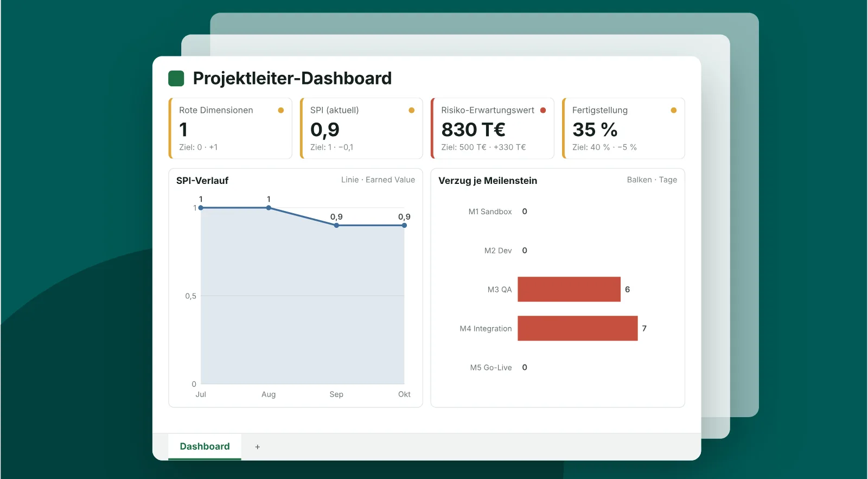Add a new tab with the plus button
Screen dimensions: 868x479
pos(258,447)
